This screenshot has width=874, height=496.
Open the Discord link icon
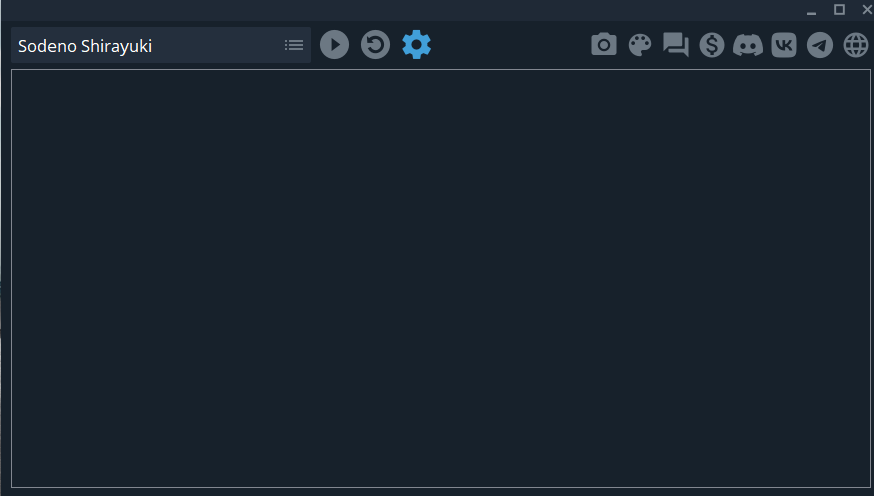(747, 45)
